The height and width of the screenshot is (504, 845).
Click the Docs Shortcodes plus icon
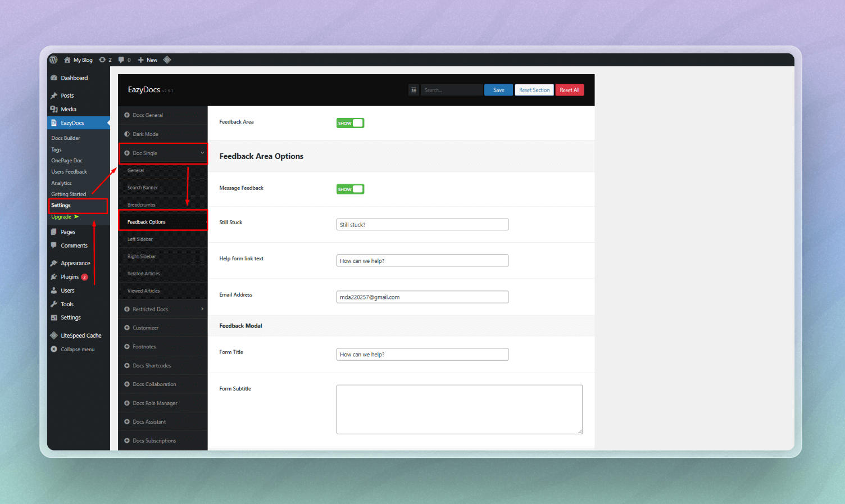[127, 366]
